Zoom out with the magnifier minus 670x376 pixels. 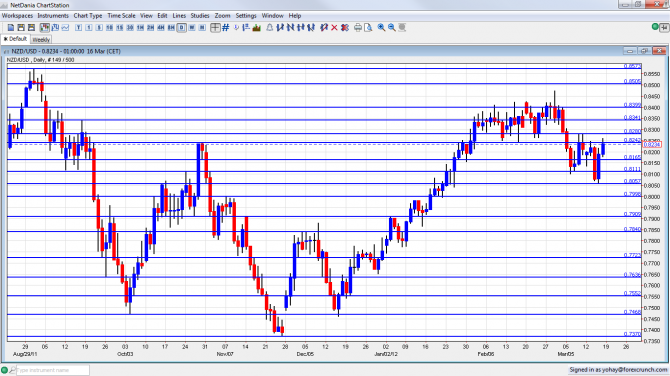[392, 27]
